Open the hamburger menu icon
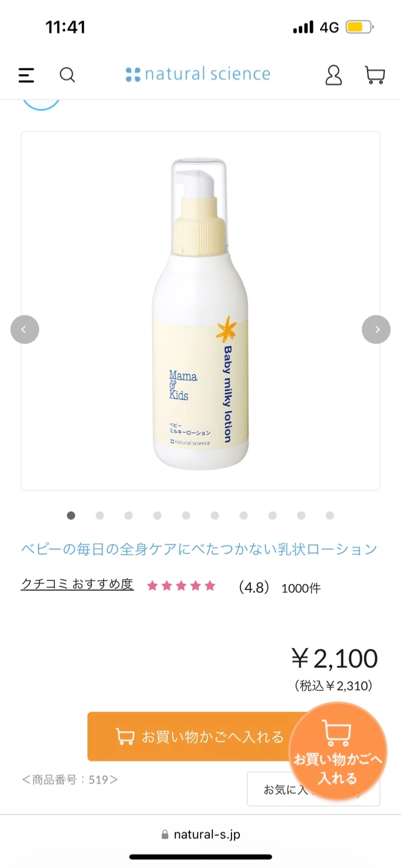Screen dimensions: 401x868 (x=26, y=75)
